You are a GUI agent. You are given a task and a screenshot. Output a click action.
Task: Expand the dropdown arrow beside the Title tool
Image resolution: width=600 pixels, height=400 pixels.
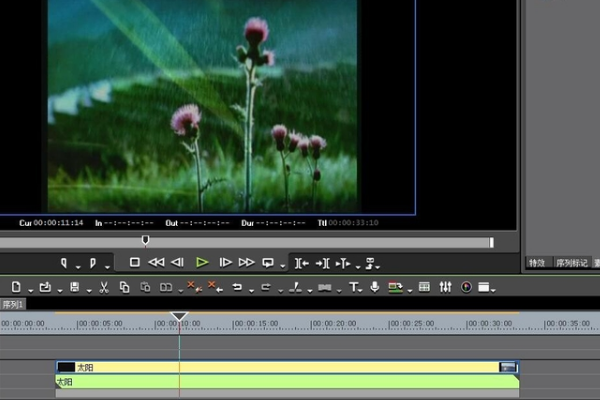(x=363, y=291)
